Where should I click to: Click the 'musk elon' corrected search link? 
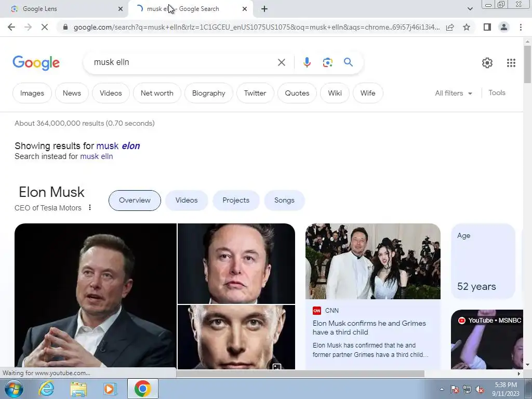coord(118,146)
